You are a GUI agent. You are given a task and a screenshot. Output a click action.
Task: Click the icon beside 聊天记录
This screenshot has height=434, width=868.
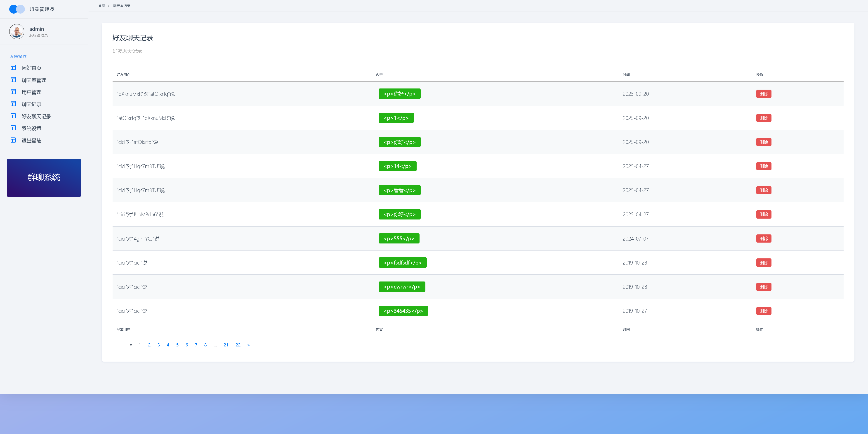tap(13, 104)
